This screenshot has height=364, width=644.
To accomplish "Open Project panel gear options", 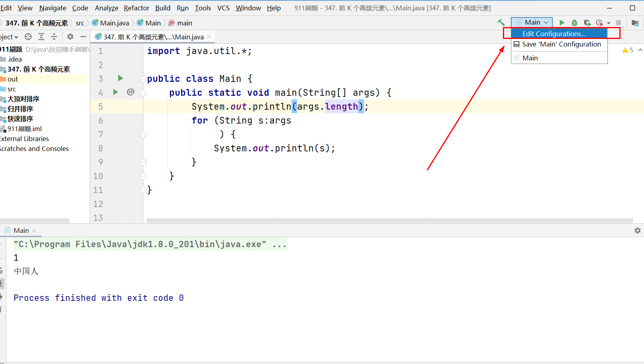I will tap(70, 37).
